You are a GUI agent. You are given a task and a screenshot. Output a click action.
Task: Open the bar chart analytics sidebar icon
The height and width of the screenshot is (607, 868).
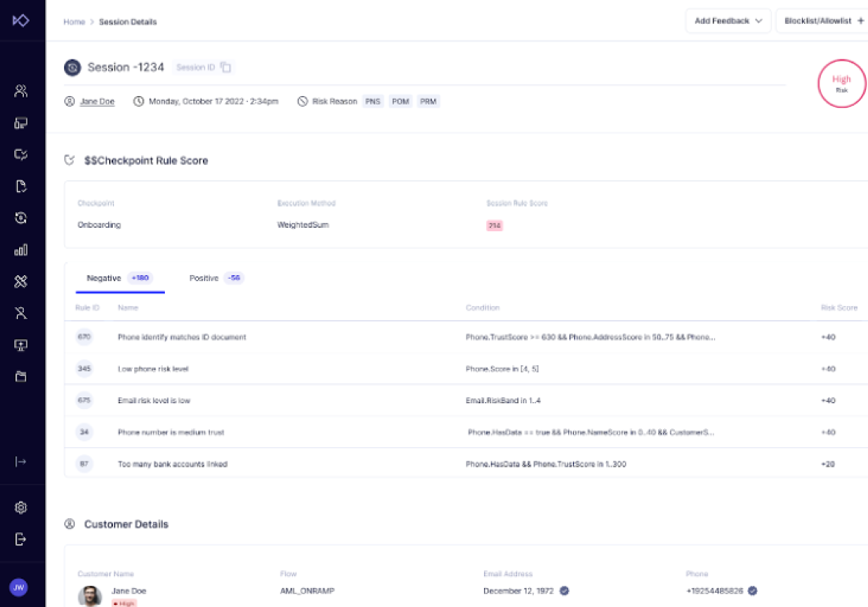coord(21,250)
